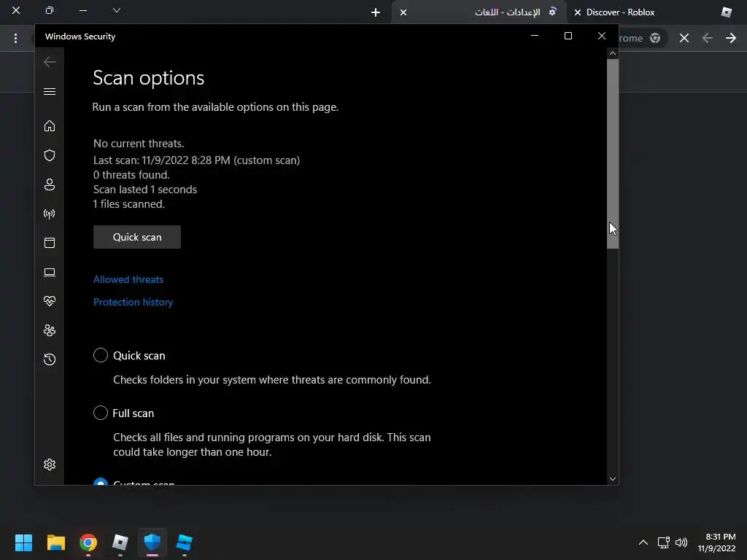
Task: Open the Chrome three-dot menu
Action: [x=16, y=38]
